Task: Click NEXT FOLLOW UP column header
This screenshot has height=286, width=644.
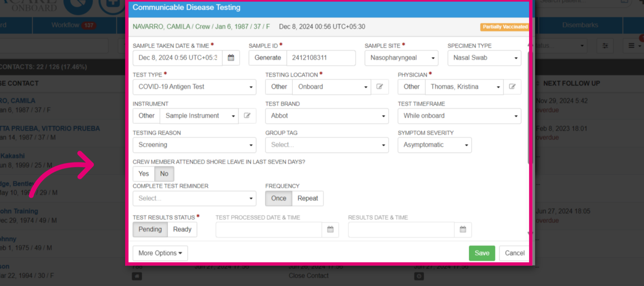Action: coord(572,83)
